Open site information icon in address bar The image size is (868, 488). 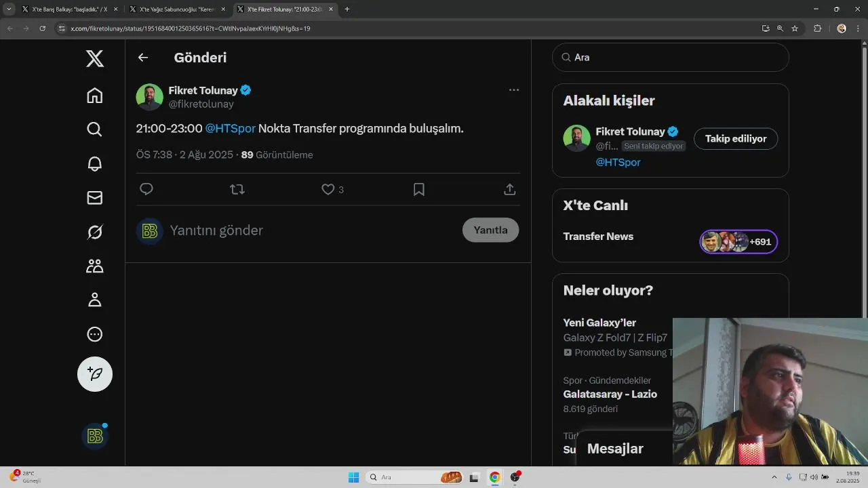pos(62,28)
